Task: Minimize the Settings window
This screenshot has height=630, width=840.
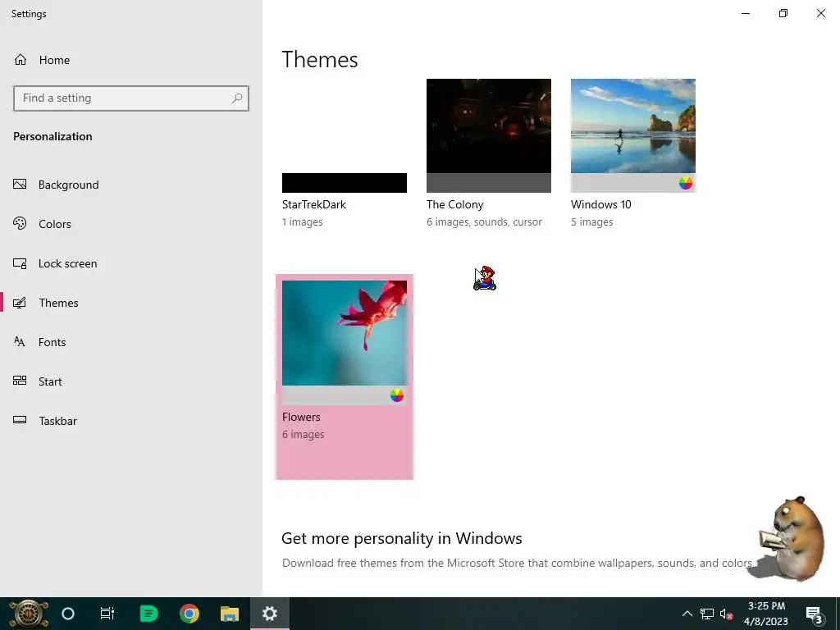Action: (746, 13)
